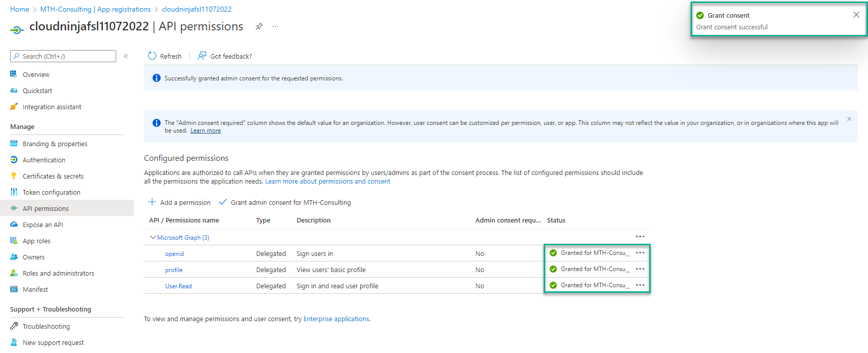
Task: Select the API permissions menu item
Action: point(67,208)
